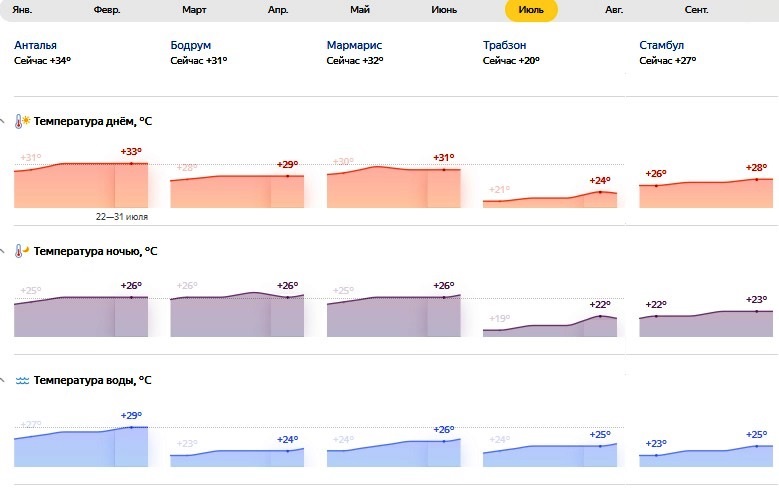Switch to the Сент. month tab
The image size is (779, 488).
click(697, 10)
